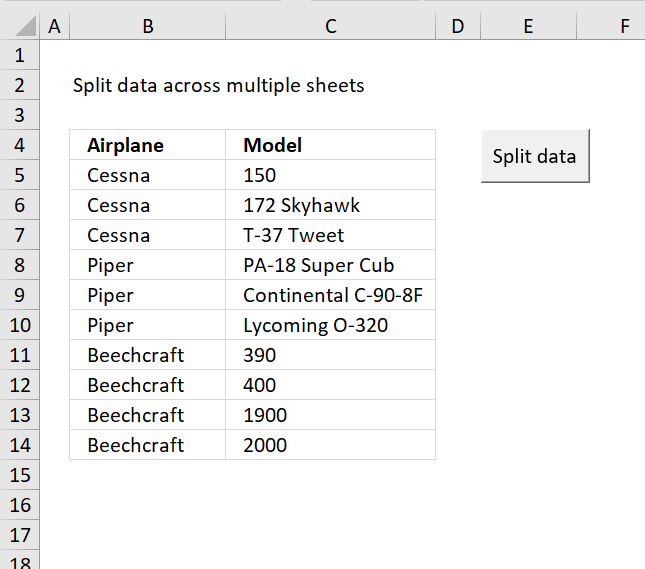Screen dimensions: 645x569
Task: Select row 16 header
Action: (20, 506)
